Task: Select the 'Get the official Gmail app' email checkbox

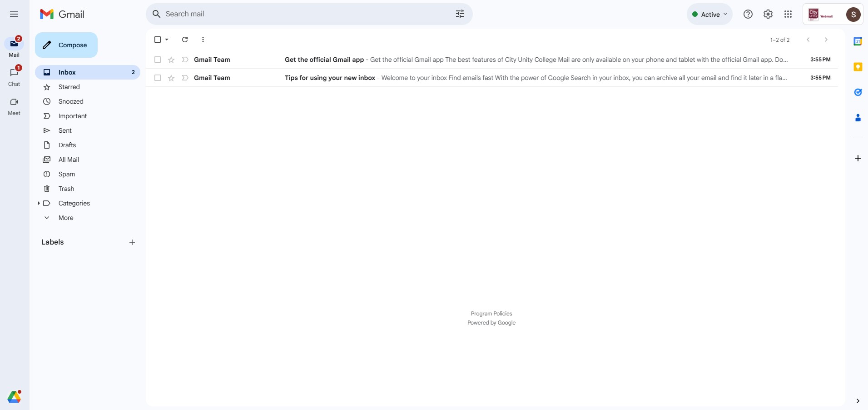Action: coord(158,60)
